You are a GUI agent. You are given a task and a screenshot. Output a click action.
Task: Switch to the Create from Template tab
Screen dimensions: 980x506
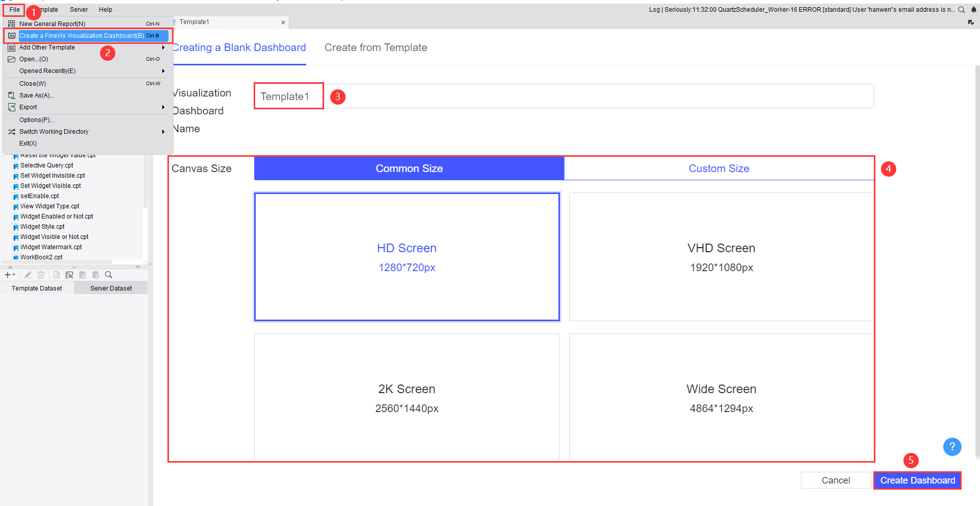(376, 47)
